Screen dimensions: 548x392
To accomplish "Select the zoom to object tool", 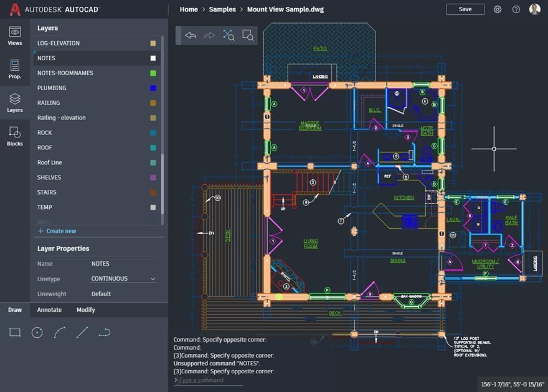I will (x=229, y=35).
